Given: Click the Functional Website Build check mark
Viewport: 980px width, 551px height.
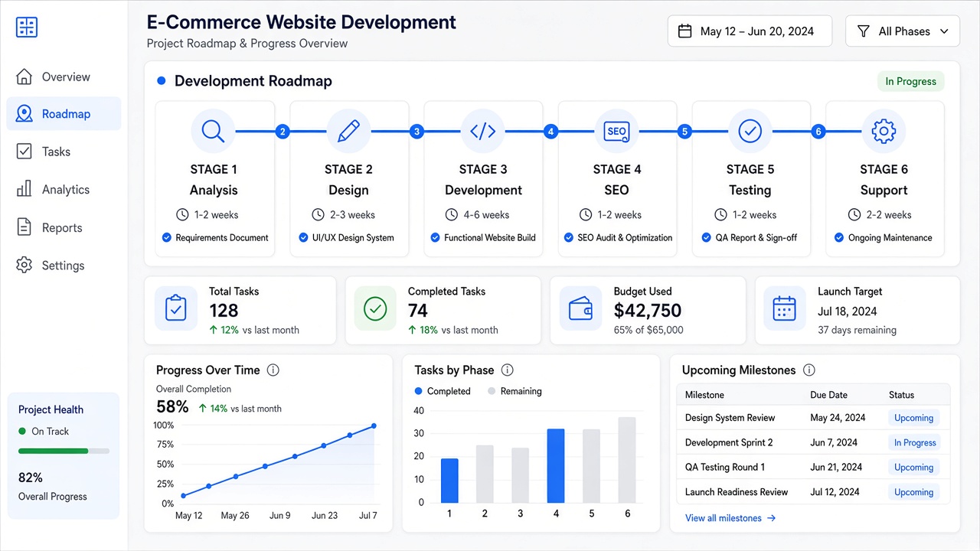Looking at the screenshot, I should click(435, 238).
